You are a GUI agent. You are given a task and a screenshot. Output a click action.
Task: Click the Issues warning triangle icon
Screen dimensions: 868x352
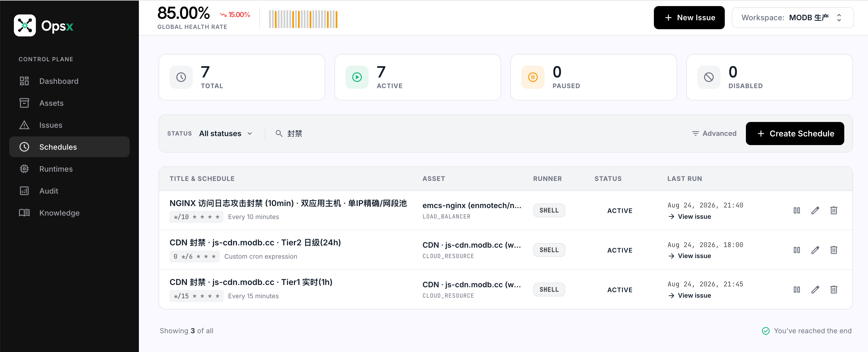(24, 125)
